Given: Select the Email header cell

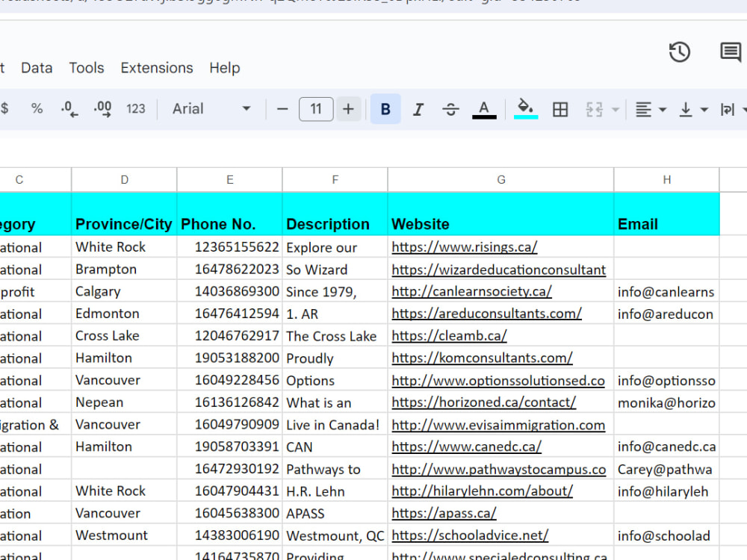Looking at the screenshot, I should click(666, 214).
